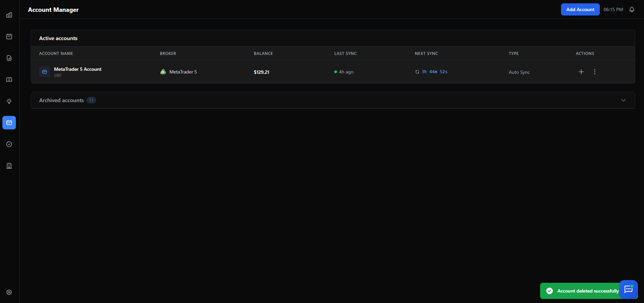644x303 pixels.
Task: Click the BALANCE column header
Action: pyautogui.click(x=263, y=54)
